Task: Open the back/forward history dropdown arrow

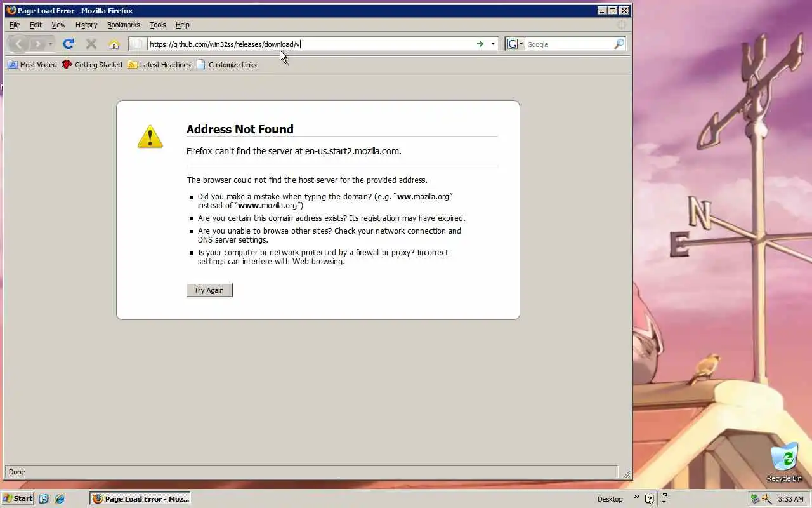Action: [51, 44]
